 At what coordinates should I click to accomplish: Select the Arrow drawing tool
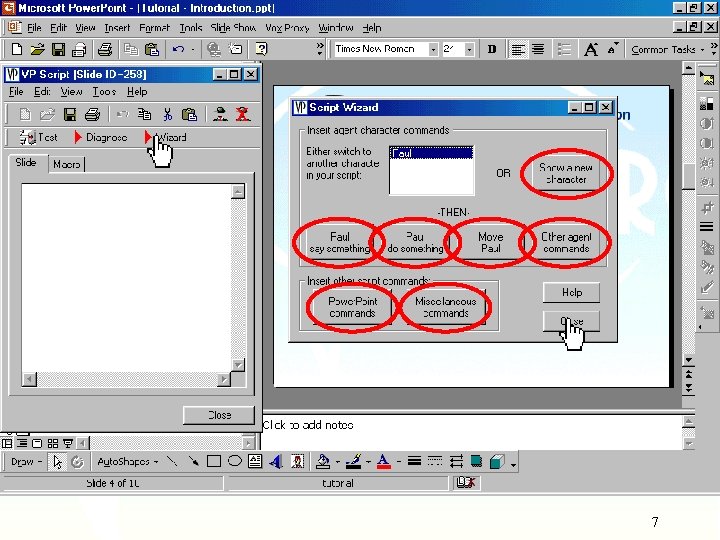pos(193,461)
